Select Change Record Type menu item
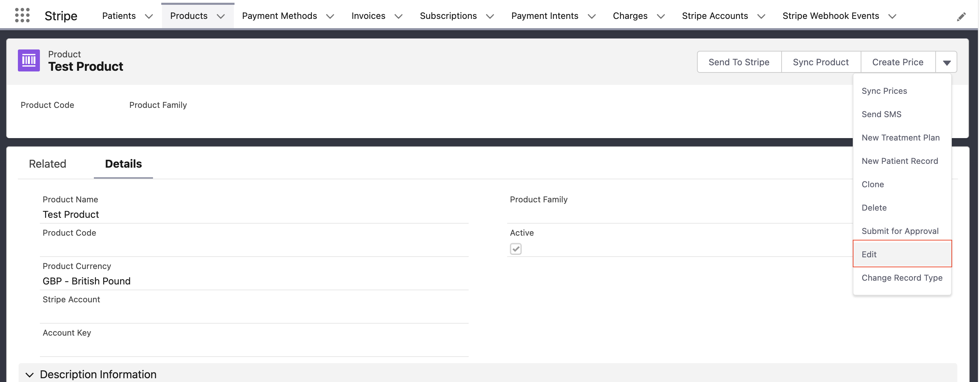The image size is (980, 382). click(x=902, y=278)
